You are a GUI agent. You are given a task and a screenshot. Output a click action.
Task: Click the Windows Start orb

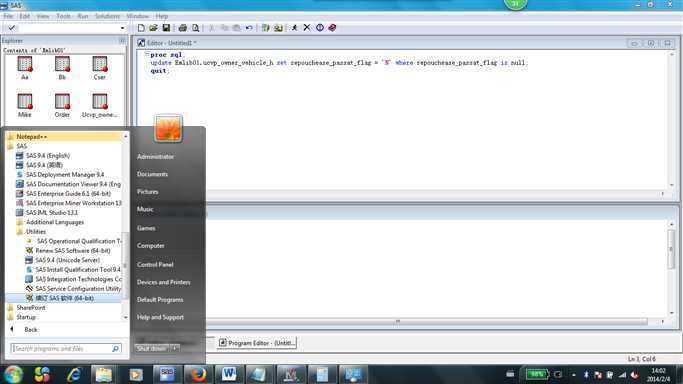pos(13,374)
